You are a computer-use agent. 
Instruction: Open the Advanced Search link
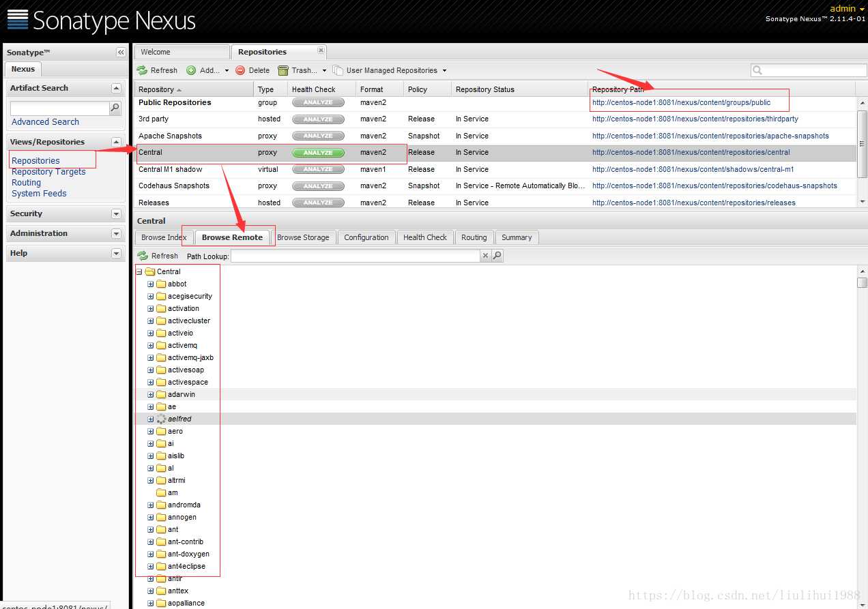pyautogui.click(x=45, y=122)
